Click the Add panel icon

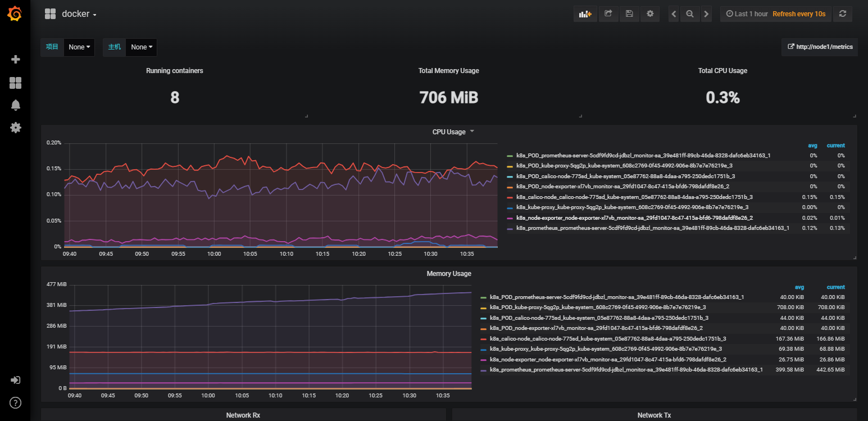585,14
